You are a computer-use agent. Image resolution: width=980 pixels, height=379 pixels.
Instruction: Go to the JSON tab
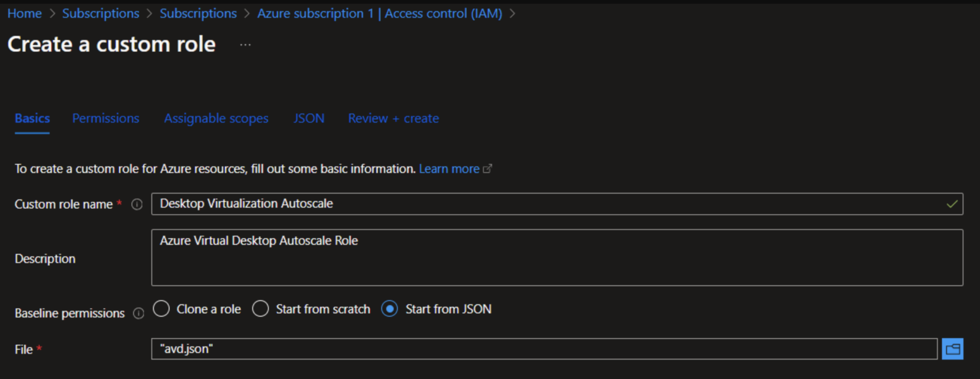309,119
